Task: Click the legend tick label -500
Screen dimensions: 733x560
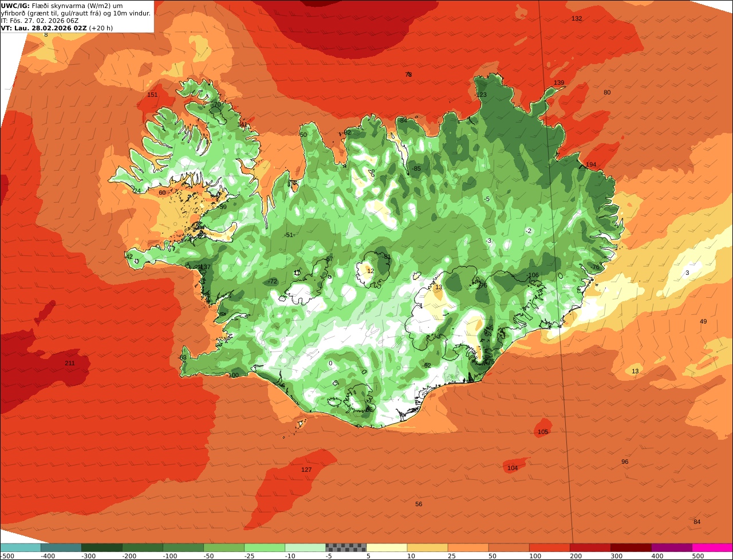Action: pos(7,556)
